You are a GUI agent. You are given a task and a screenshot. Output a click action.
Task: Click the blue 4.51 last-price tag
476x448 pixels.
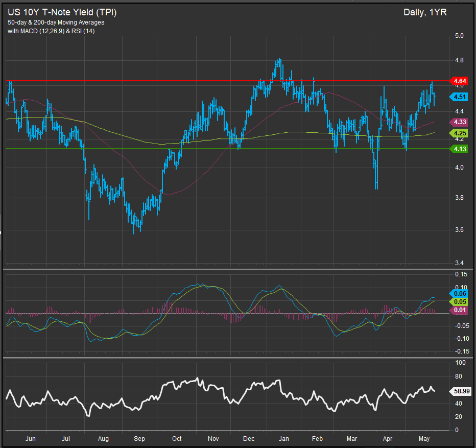(460, 97)
